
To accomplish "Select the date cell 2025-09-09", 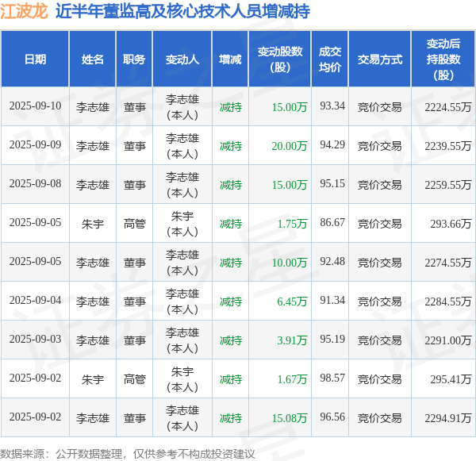I will point(35,145).
